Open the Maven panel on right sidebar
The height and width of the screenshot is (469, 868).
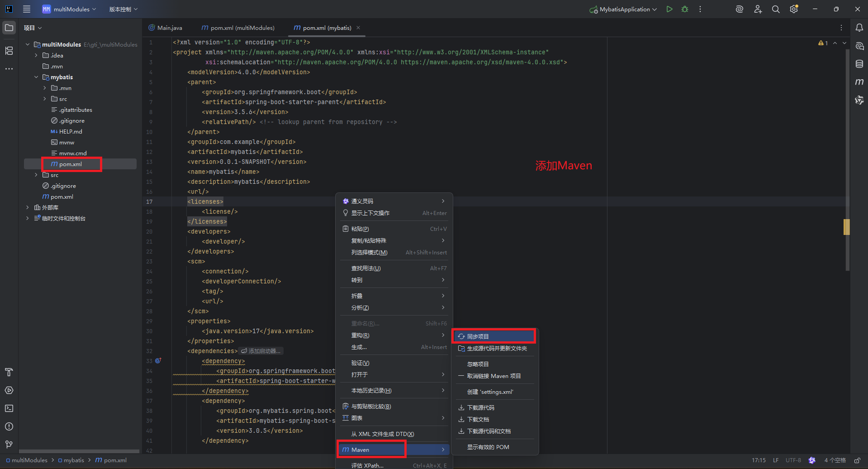tap(859, 81)
